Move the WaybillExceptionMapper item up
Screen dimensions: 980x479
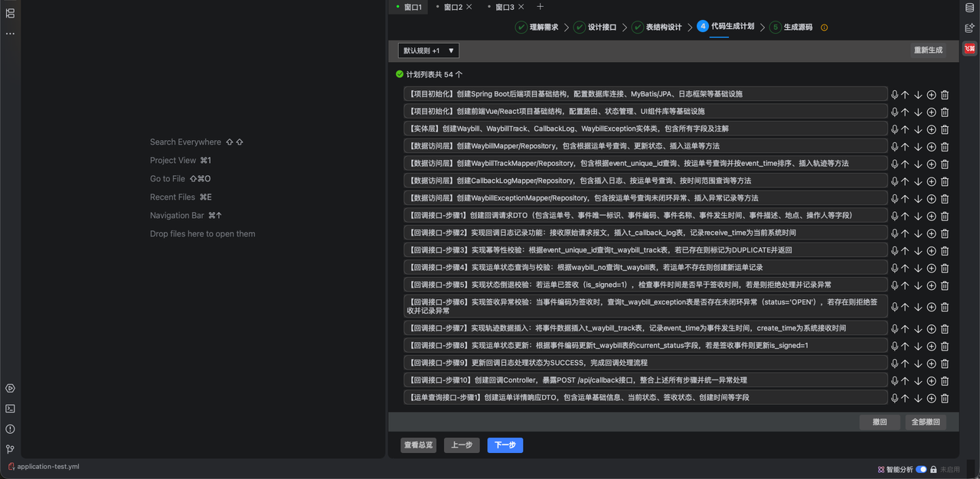(x=905, y=199)
